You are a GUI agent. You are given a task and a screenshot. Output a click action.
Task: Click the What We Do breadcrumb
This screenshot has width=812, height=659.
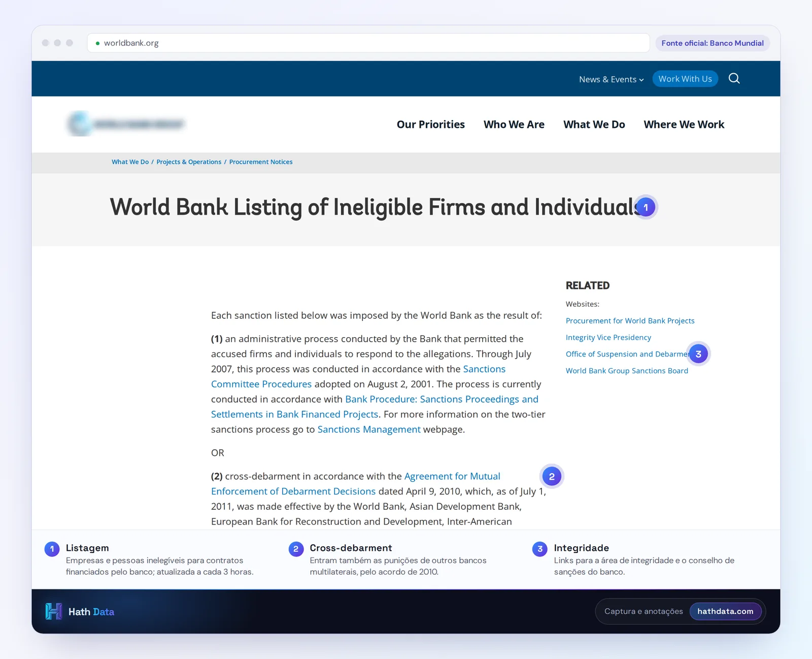click(130, 162)
